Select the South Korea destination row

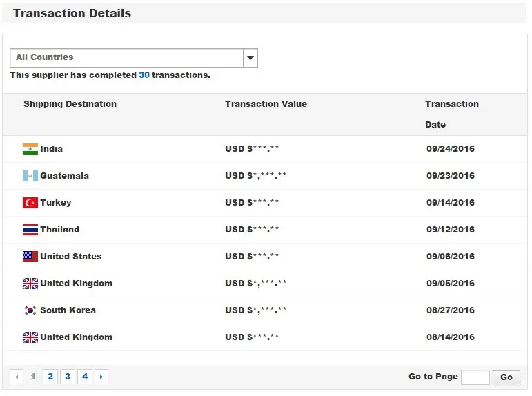(68, 310)
